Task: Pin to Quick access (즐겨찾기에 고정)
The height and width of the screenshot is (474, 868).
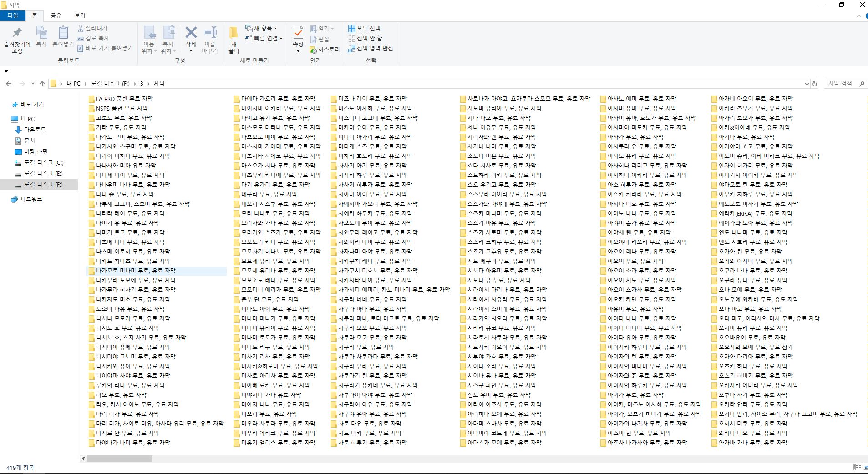Action: coord(17,40)
